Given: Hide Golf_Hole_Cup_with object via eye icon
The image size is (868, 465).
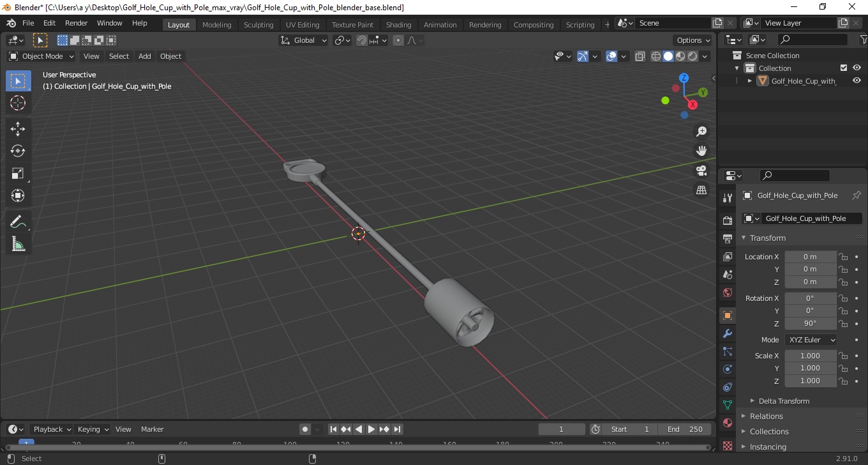Looking at the screenshot, I should click(857, 80).
